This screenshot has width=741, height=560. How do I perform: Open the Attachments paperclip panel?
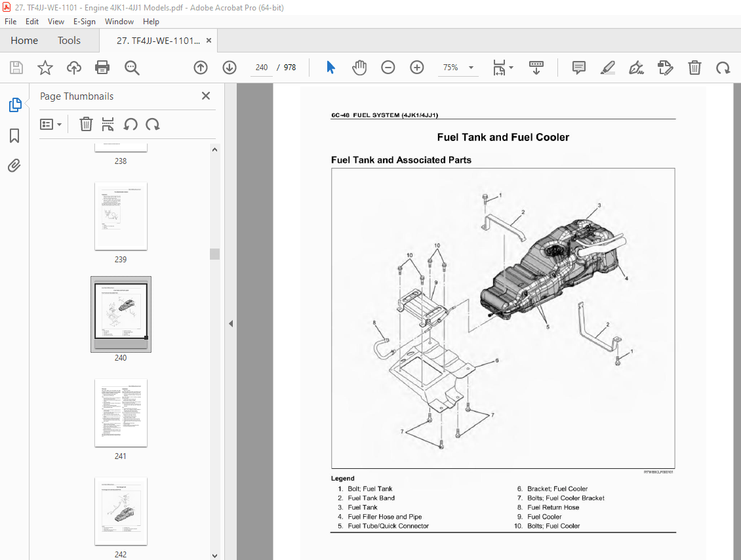click(14, 166)
